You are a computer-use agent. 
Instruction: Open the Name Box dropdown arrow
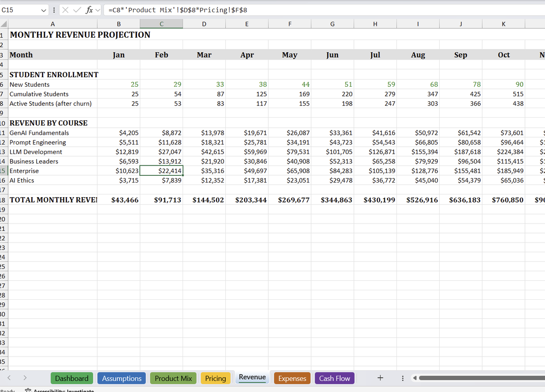[44, 10]
